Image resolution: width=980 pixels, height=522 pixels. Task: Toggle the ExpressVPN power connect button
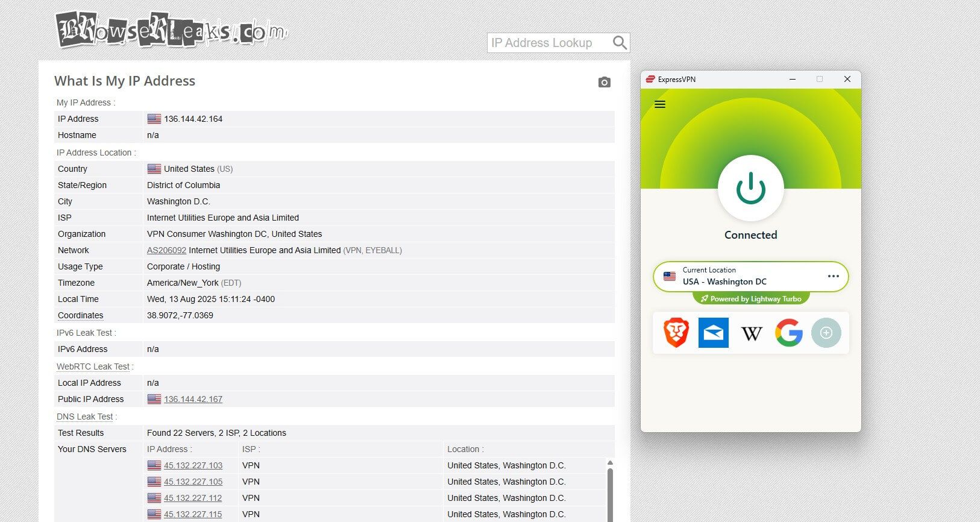click(751, 188)
